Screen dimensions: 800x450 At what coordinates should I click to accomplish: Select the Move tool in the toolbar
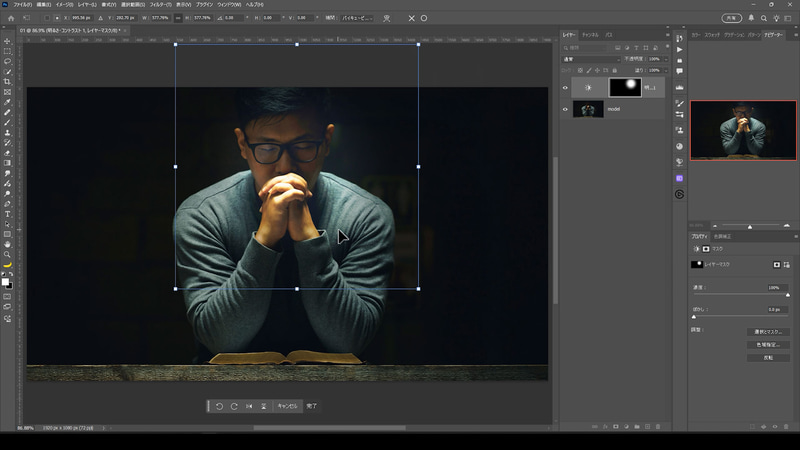tap(8, 41)
